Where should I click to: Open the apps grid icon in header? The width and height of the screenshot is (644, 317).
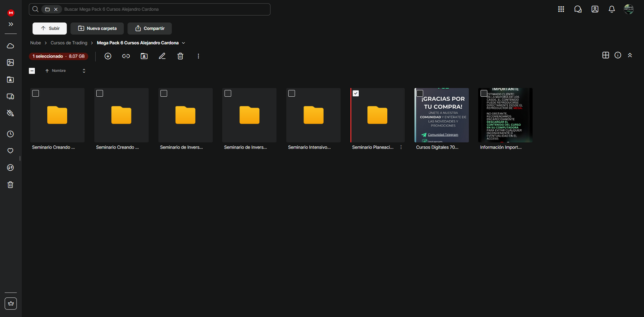click(561, 9)
